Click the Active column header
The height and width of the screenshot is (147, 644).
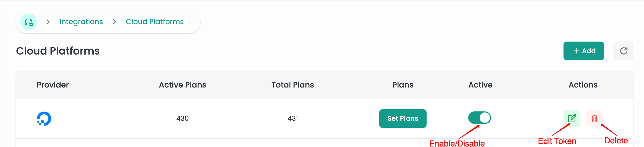[x=480, y=85]
